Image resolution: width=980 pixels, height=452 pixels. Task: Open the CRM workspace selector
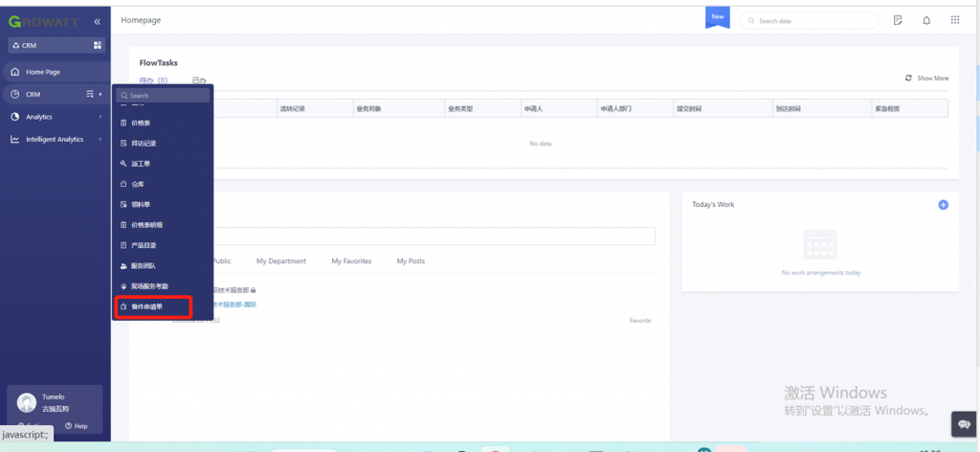click(56, 45)
